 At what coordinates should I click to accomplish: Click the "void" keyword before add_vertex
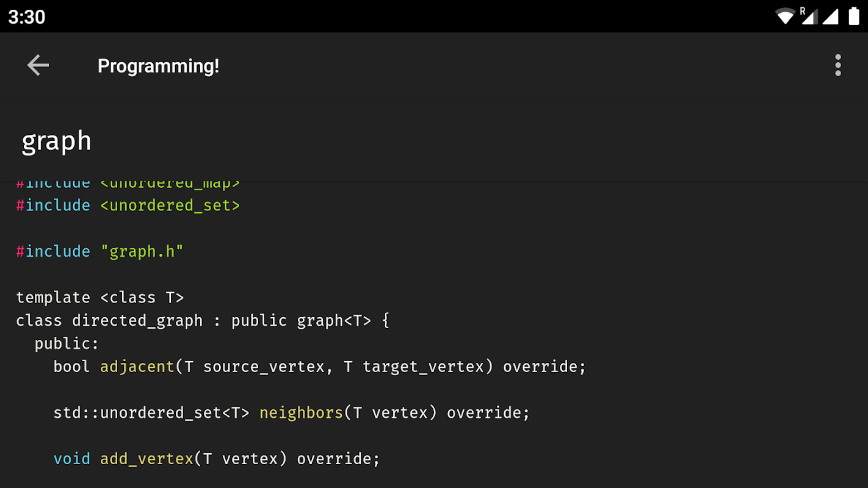(x=71, y=459)
